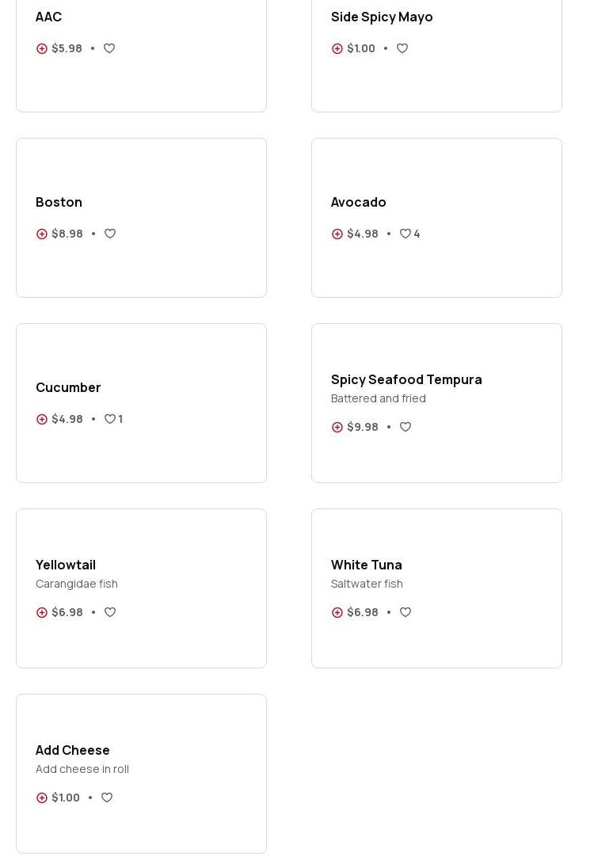Screen dimensions: 594x868
Task: Open the Spicy Seafood Tempura title
Action: [406, 379]
